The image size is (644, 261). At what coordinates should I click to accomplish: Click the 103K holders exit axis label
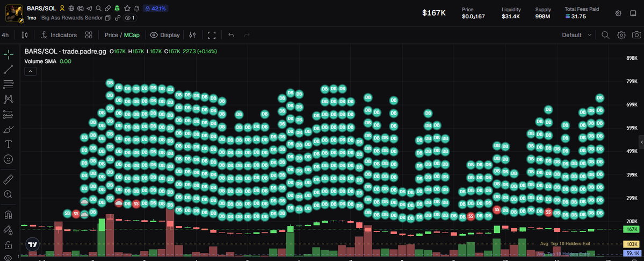coord(631,244)
